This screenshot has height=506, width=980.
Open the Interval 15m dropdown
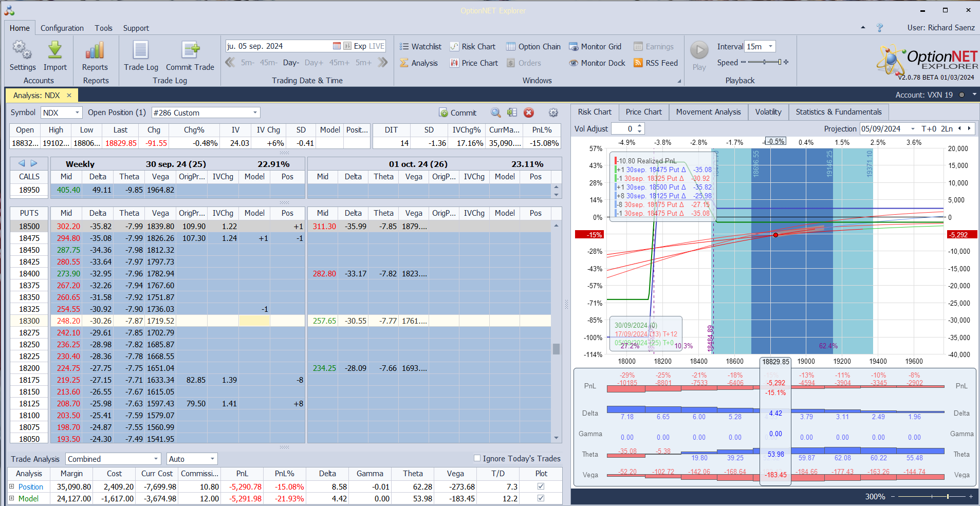point(770,47)
